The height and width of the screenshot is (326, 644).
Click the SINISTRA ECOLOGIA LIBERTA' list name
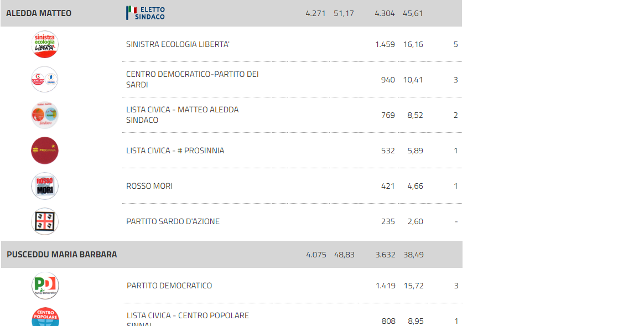click(x=178, y=44)
